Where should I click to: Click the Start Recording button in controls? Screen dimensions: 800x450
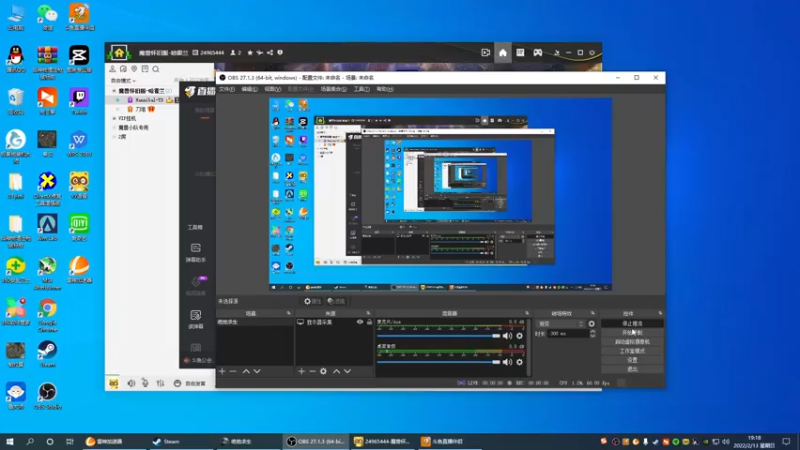click(x=632, y=333)
